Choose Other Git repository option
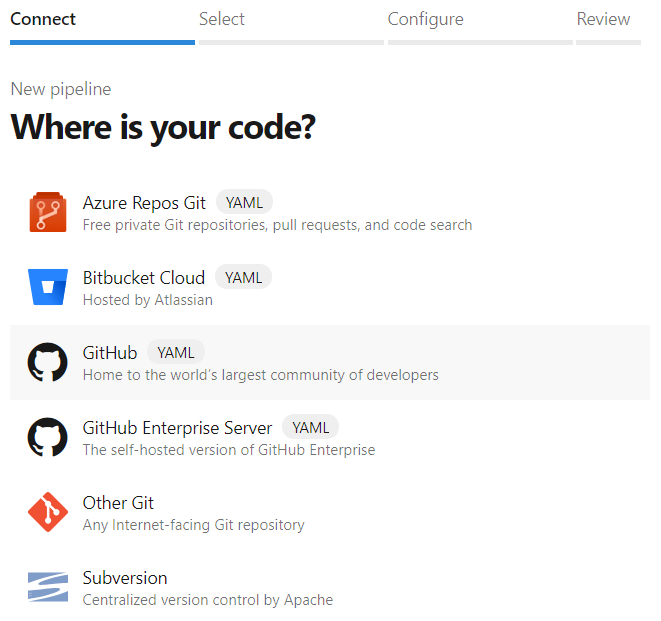 click(118, 503)
